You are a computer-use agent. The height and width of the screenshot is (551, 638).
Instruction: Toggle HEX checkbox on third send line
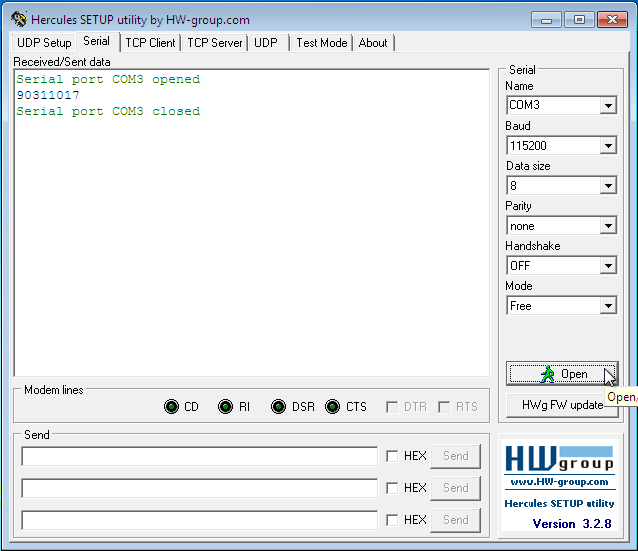point(392,520)
